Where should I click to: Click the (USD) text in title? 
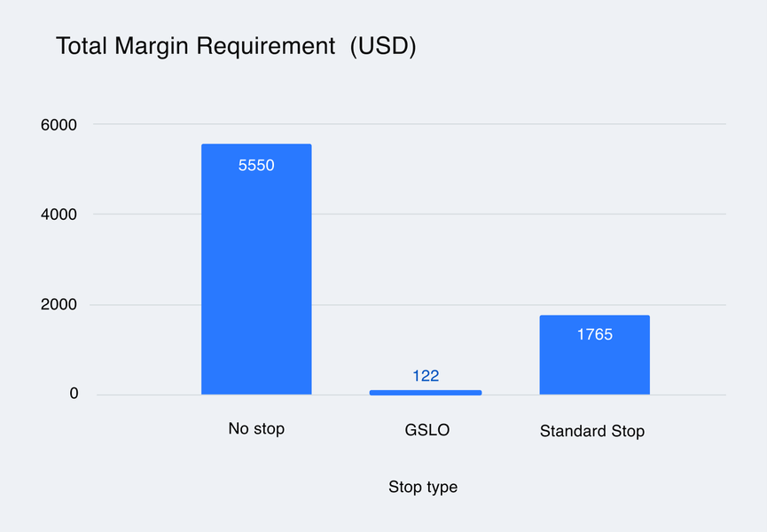(383, 47)
